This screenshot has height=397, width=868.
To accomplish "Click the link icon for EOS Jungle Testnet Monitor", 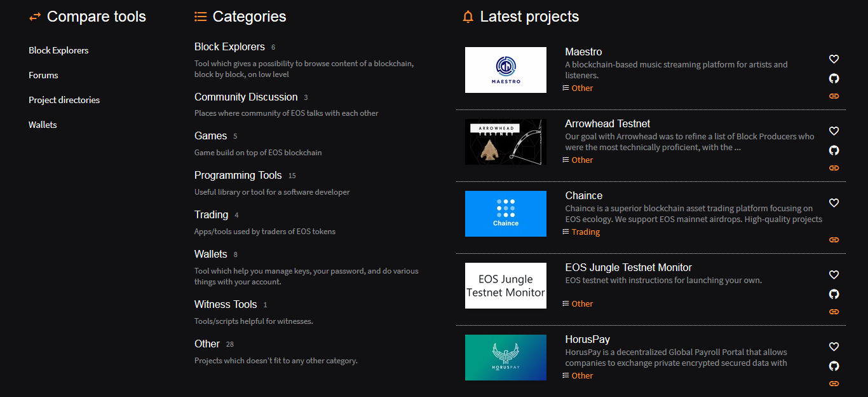I will click(x=834, y=311).
